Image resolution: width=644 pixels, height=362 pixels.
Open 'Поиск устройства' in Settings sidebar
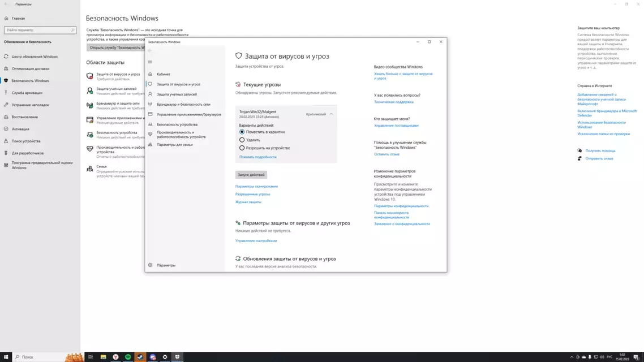[26, 141]
